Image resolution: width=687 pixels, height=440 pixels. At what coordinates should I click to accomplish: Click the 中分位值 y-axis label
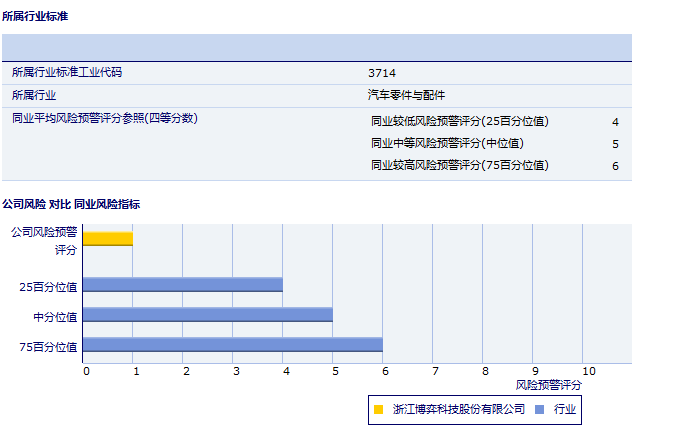coord(55,316)
